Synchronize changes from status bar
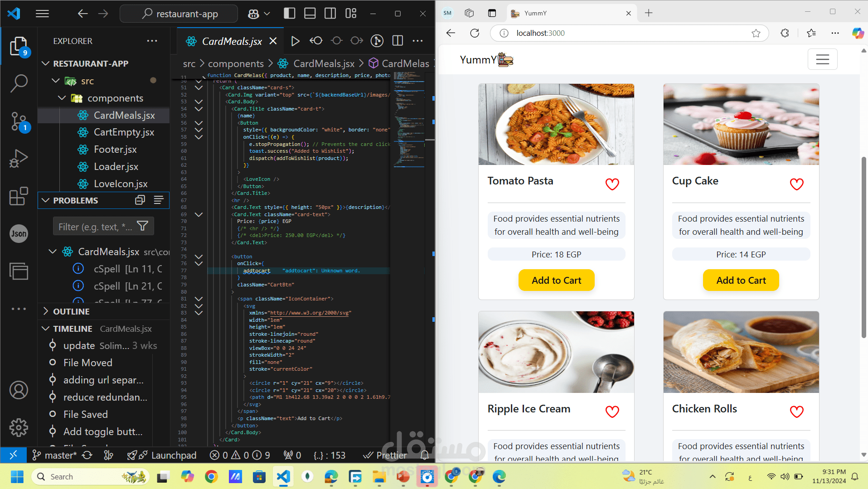This screenshot has height=489, width=868. coord(87,455)
